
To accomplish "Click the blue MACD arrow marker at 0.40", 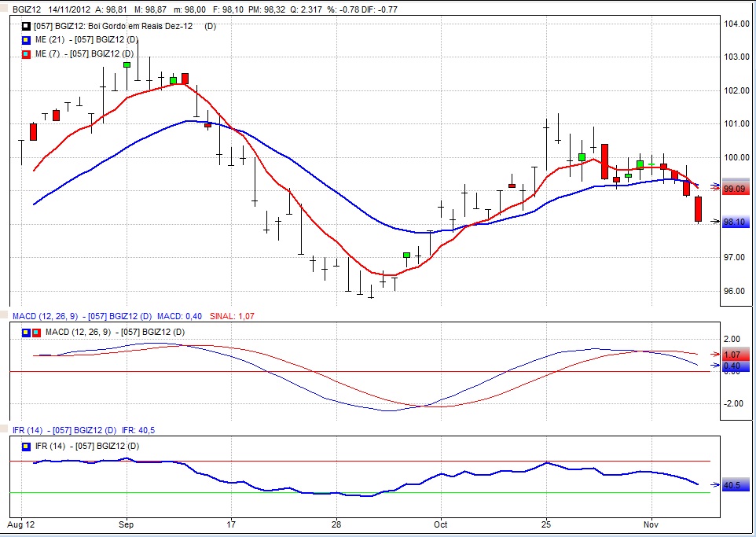I will (x=714, y=366).
